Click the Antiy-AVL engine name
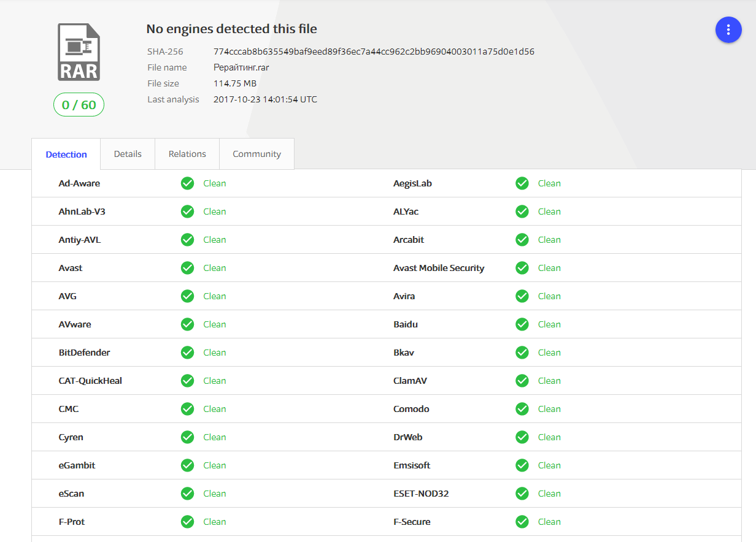The height and width of the screenshot is (542, 756). pyautogui.click(x=79, y=240)
